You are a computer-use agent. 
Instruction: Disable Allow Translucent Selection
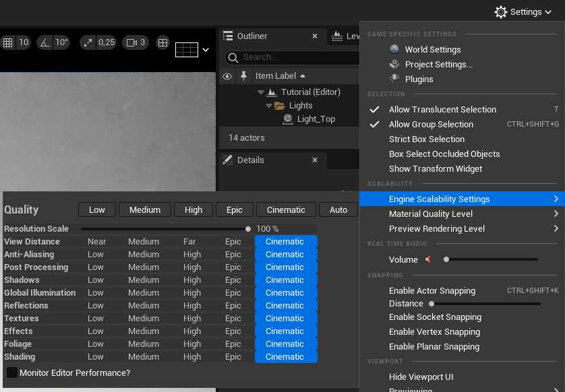(463, 109)
